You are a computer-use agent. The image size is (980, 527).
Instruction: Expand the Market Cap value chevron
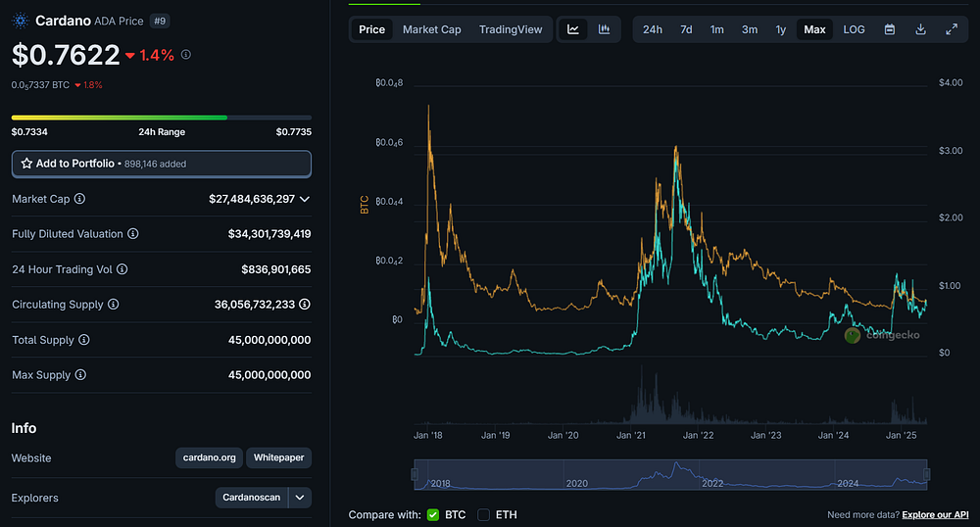click(305, 199)
